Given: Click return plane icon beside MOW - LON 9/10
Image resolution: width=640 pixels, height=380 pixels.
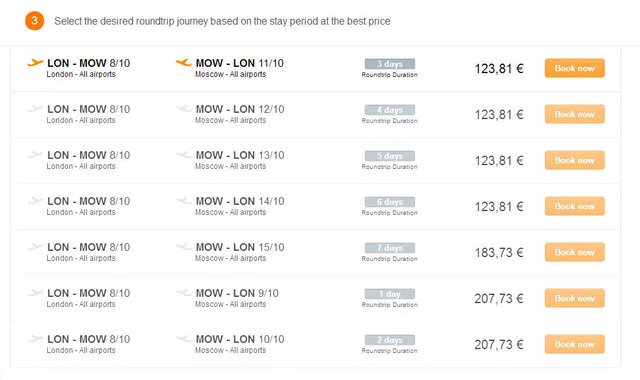Looking at the screenshot, I should pyautogui.click(x=184, y=293).
